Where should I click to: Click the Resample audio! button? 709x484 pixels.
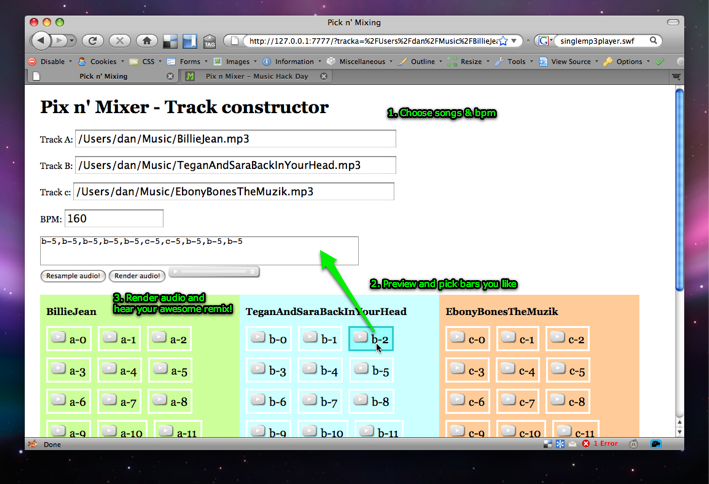[72, 276]
